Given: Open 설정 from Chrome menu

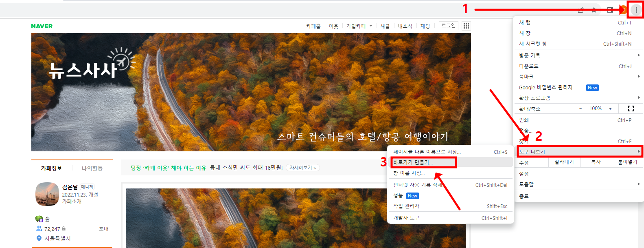Looking at the screenshot, I should pos(578,173).
